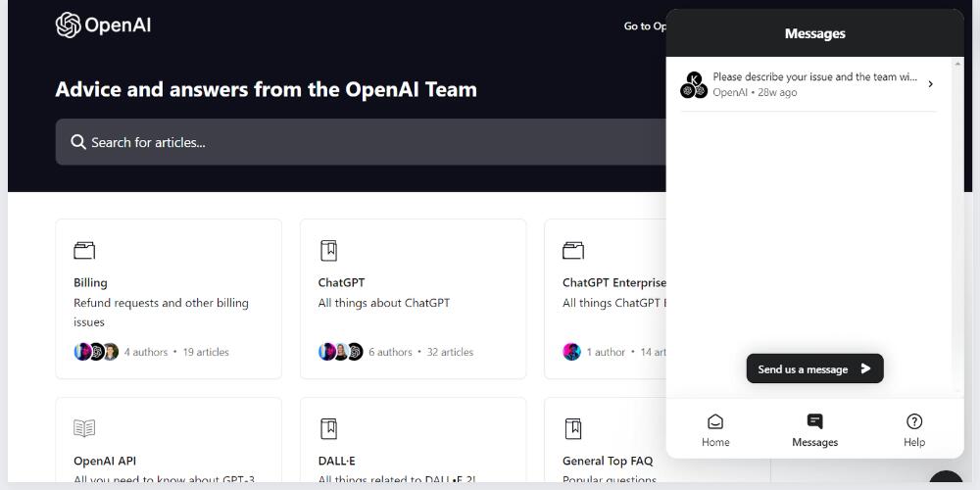Click Send us a message button
The width and height of the screenshot is (980, 490).
815,368
